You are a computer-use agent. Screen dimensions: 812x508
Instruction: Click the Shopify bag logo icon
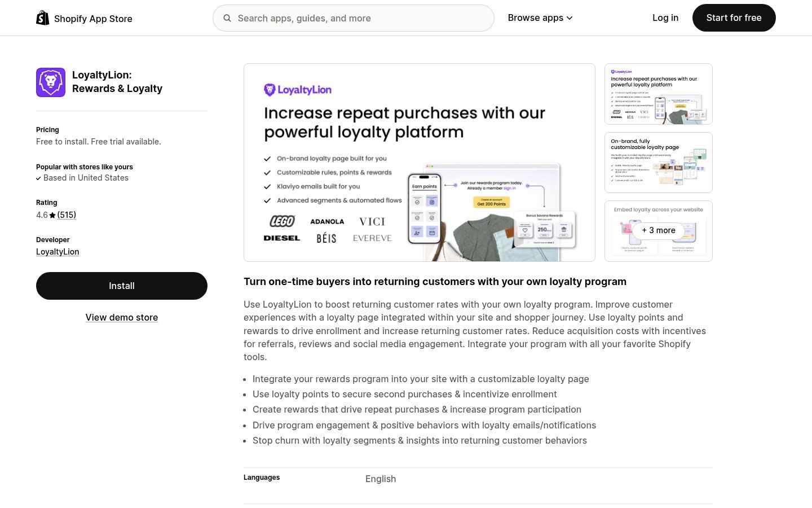pos(42,18)
